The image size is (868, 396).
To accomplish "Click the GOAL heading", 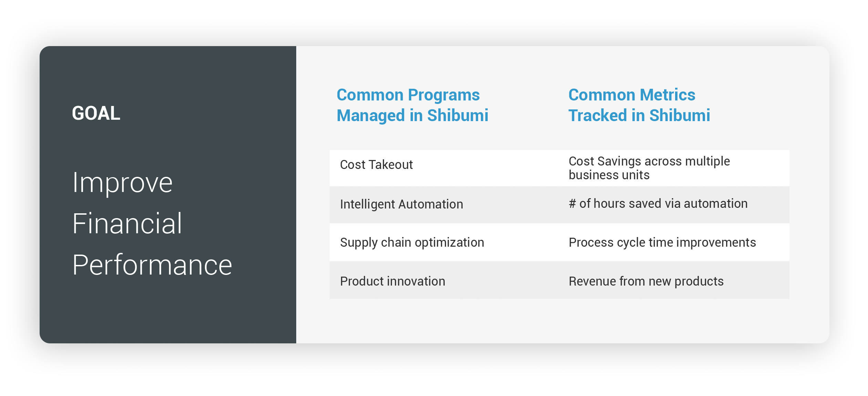I will [96, 113].
